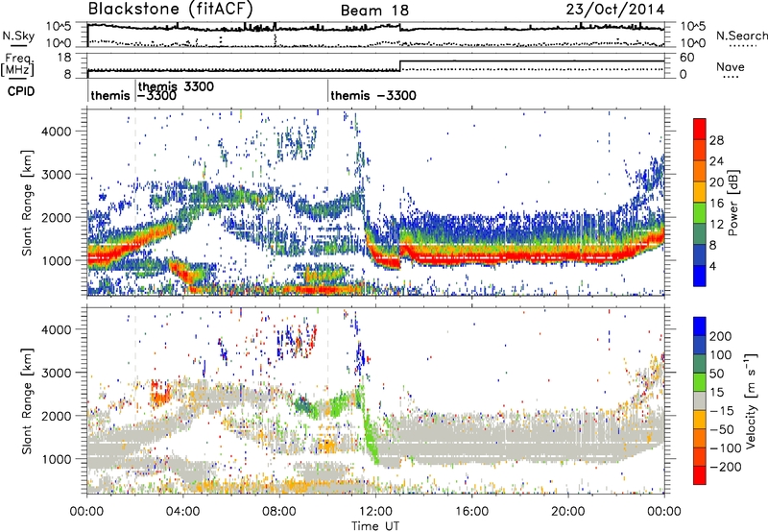The width and height of the screenshot is (768, 532).
Task: Click the 'N.Search' legend label
Action: coord(741,36)
